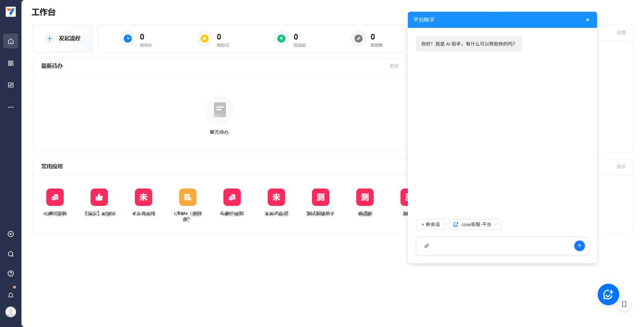The image size is (644, 327).
Task: Click the plus circle icon in sidebar
Action: pos(11,234)
